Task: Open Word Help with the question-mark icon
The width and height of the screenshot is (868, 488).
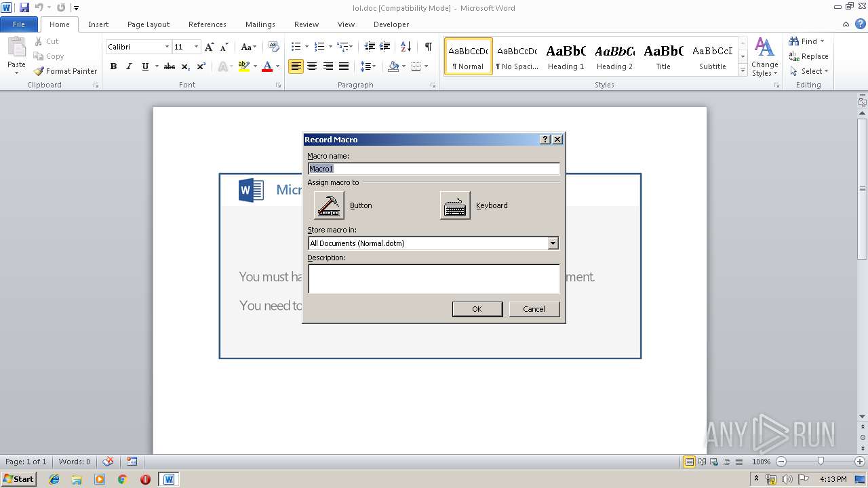Action: [x=861, y=24]
